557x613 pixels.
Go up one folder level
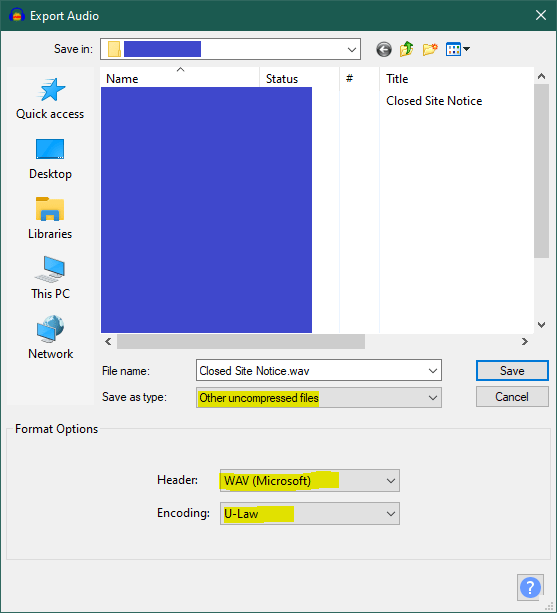(x=407, y=49)
